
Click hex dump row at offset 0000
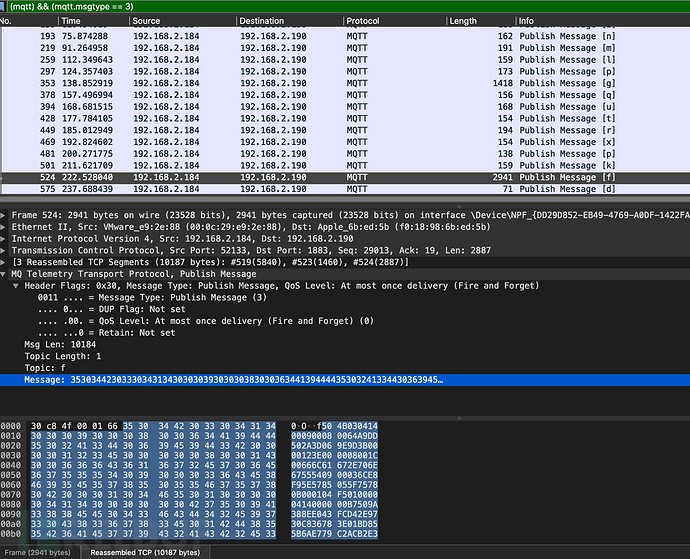point(189,426)
